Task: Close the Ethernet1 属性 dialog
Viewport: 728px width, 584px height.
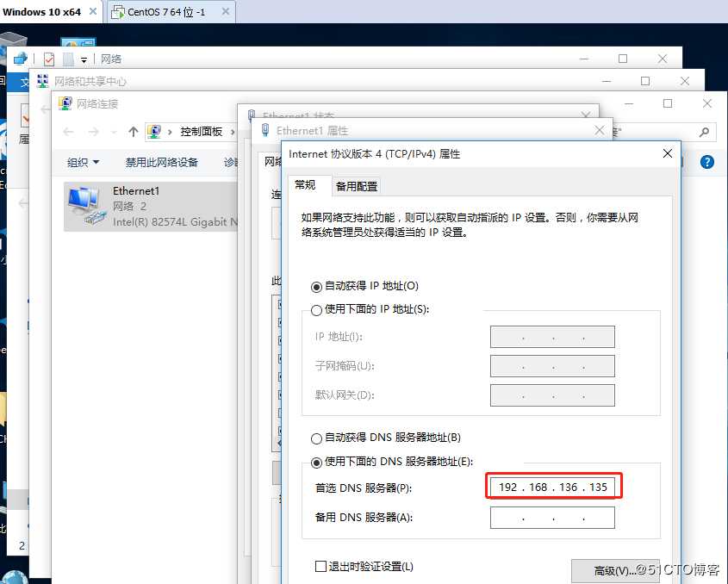Action: (x=600, y=130)
